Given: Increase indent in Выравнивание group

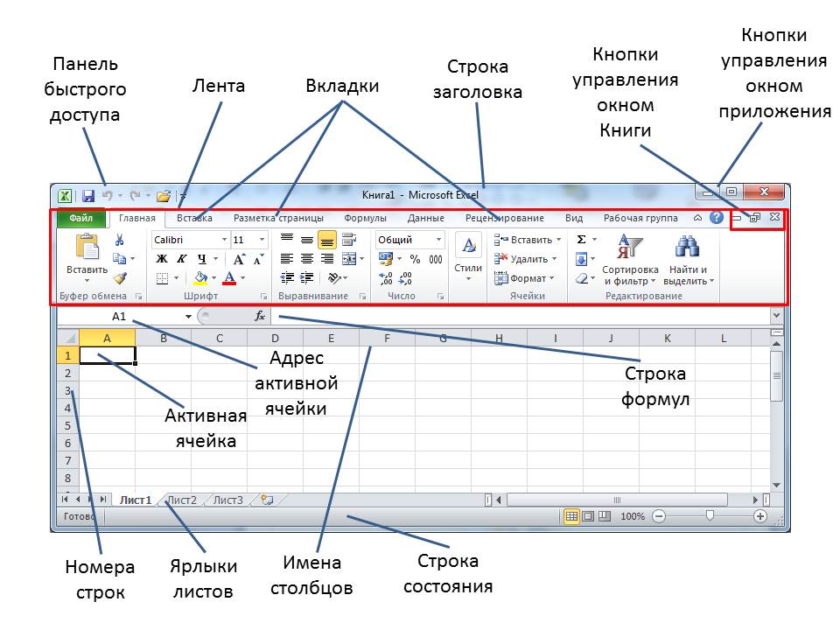Looking at the screenshot, I should click(307, 278).
